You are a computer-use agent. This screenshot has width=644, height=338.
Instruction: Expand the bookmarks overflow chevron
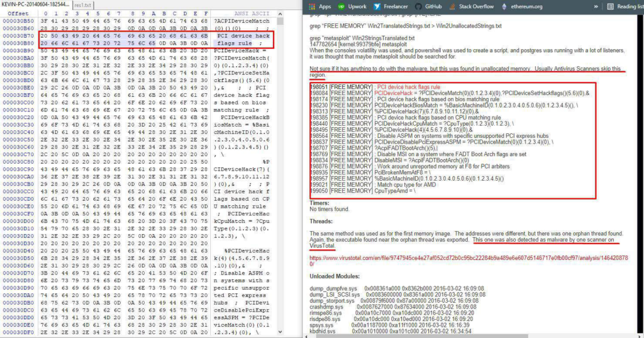(596, 6)
